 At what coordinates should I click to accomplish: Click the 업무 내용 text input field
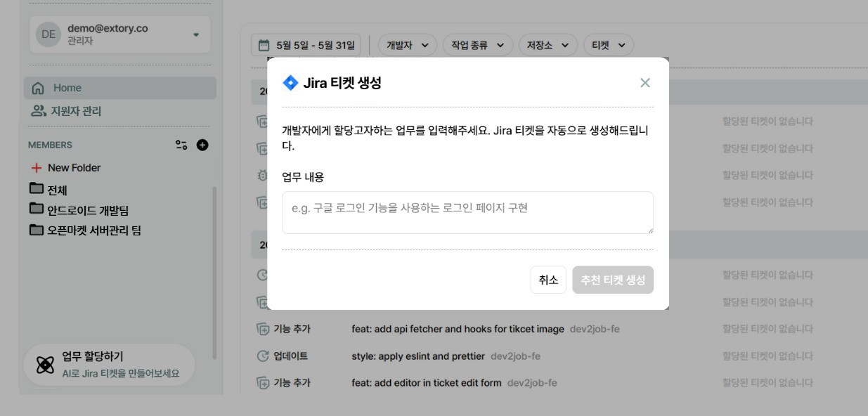coord(466,212)
